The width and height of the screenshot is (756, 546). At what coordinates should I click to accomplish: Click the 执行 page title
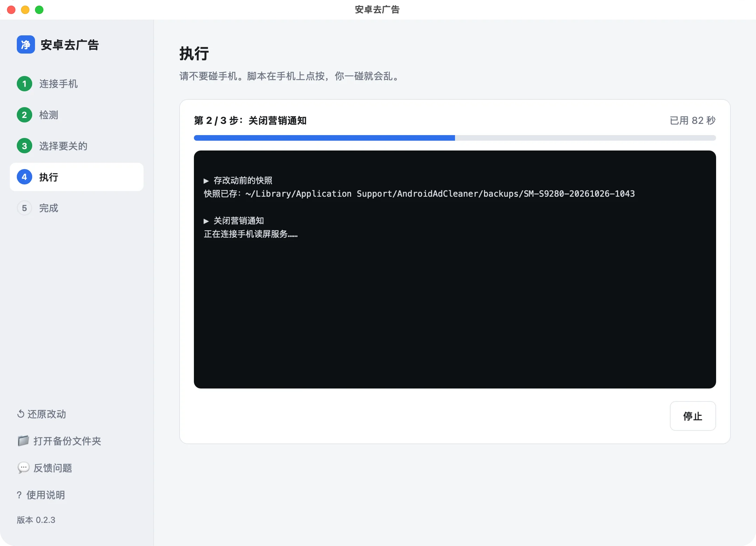coord(194,54)
